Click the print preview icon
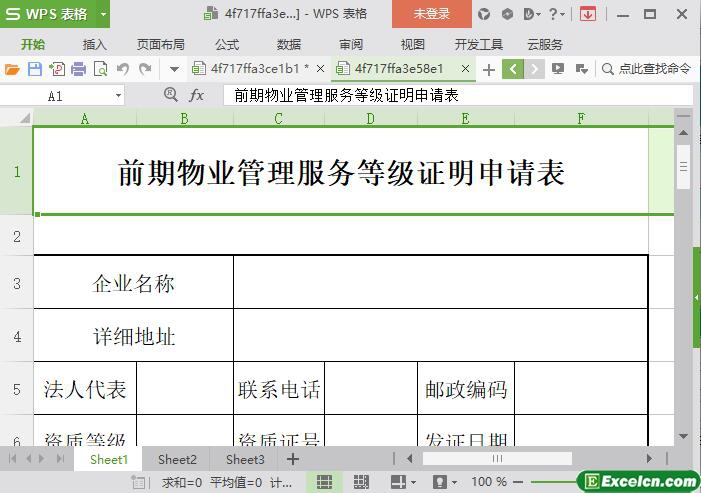701x493 pixels. tap(100, 69)
